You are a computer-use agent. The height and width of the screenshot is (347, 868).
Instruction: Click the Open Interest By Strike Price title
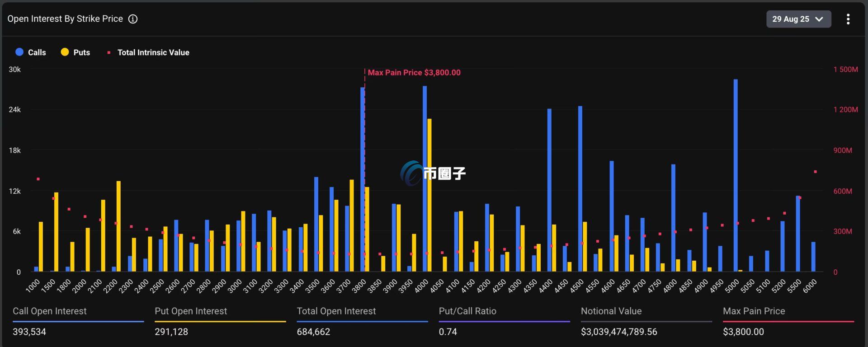65,19
